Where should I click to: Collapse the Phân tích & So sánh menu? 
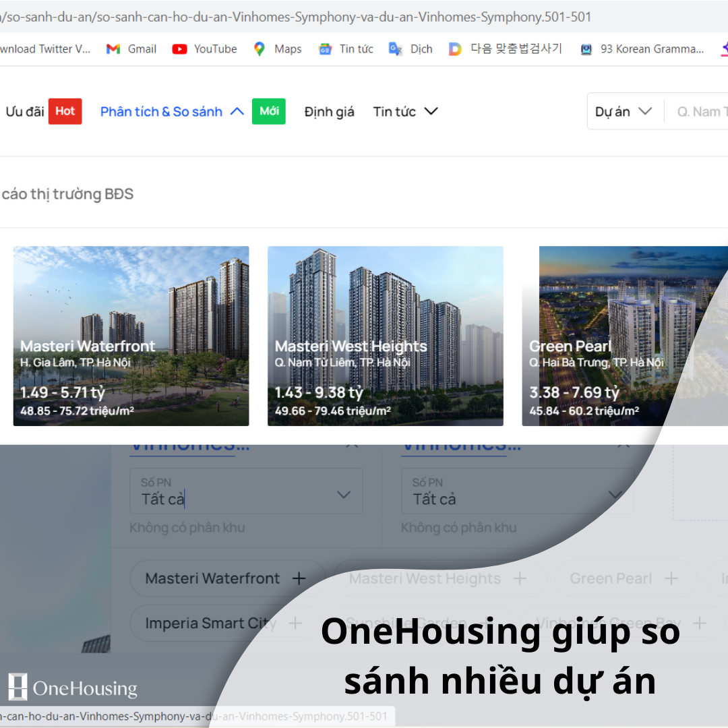tap(172, 111)
